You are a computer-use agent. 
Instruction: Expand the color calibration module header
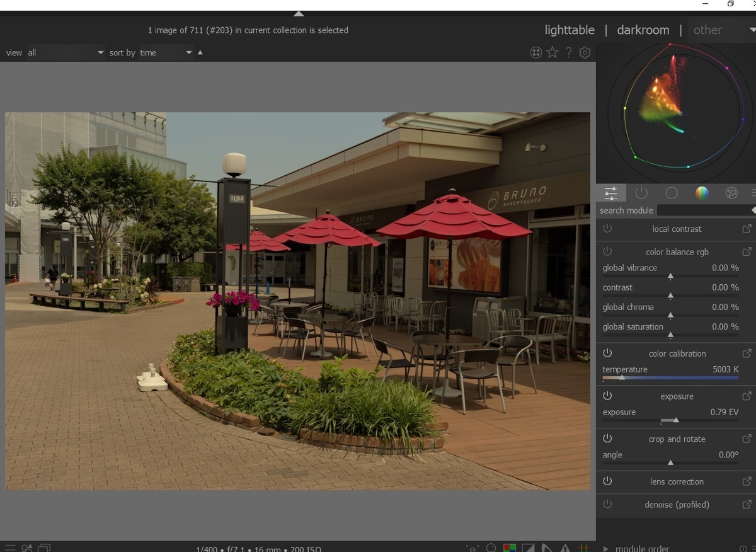pyautogui.click(x=677, y=353)
